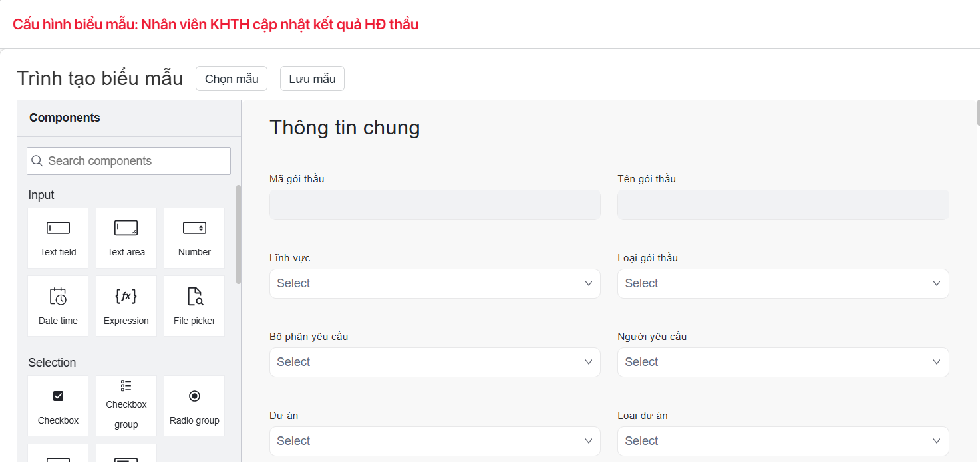Open the Lĩnh vực dropdown
980x465 pixels.
coord(434,283)
